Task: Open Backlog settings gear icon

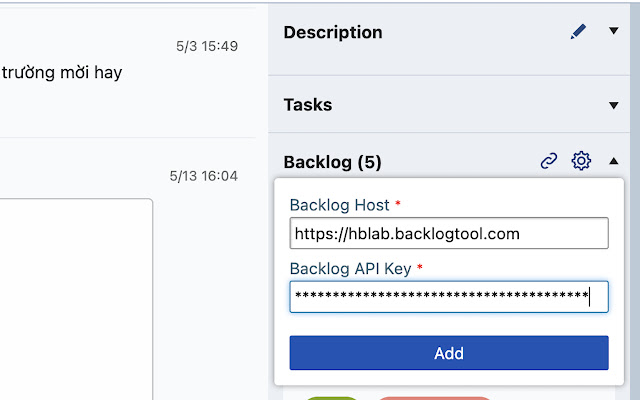Action: (581, 161)
